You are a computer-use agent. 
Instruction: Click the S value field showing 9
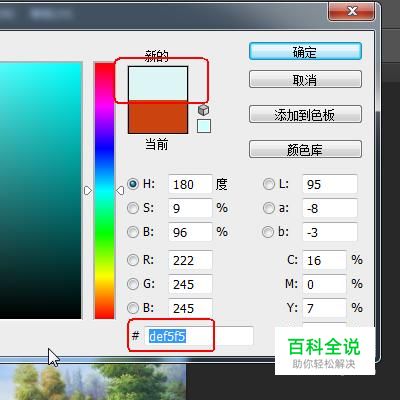pos(190,208)
